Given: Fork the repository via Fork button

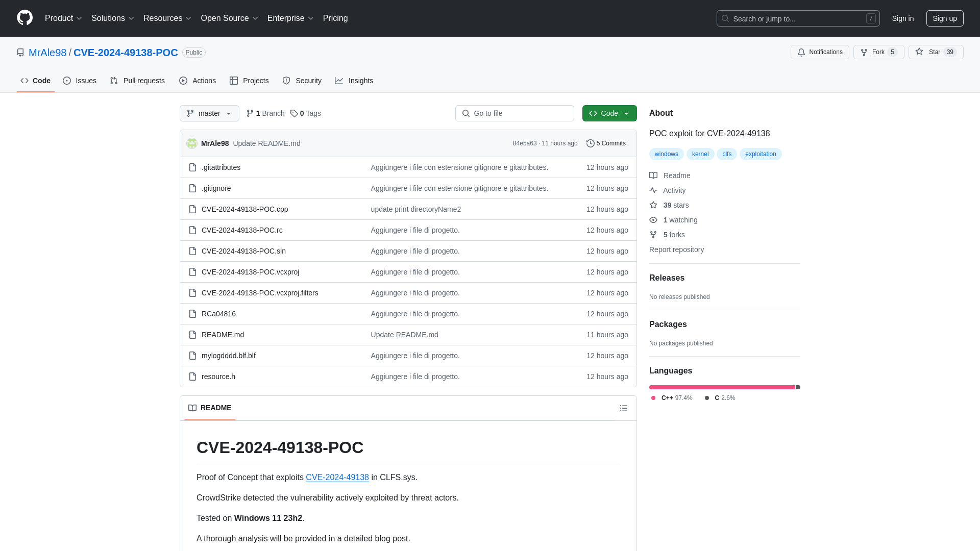Looking at the screenshot, I should tap(878, 52).
